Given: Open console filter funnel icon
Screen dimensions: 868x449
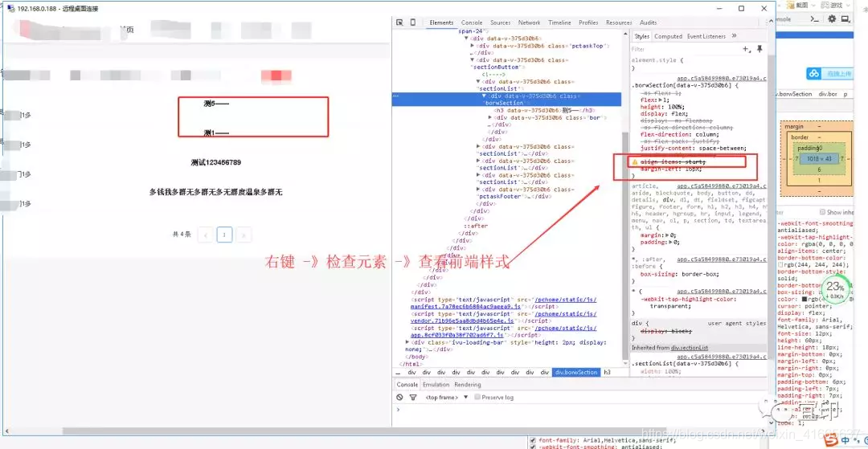Looking at the screenshot, I should (x=413, y=397).
